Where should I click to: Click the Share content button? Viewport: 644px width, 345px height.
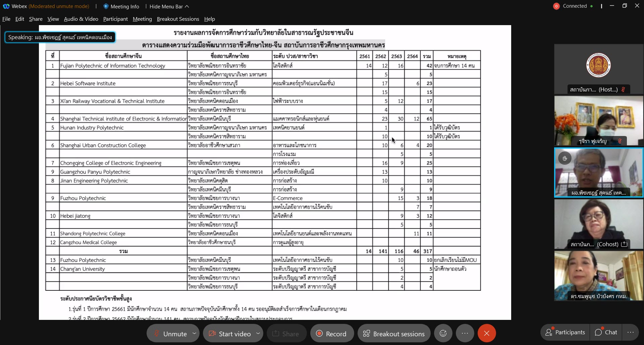click(x=286, y=334)
